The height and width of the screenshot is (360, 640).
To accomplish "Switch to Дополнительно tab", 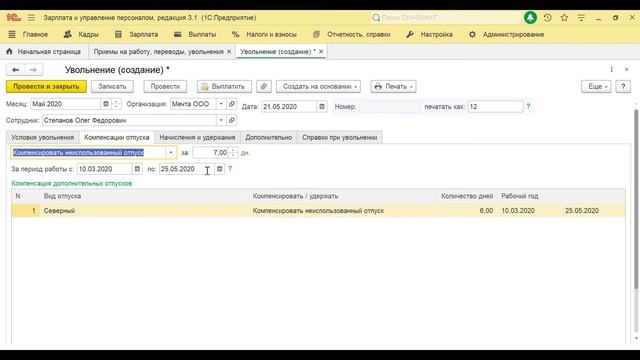I will [269, 138].
